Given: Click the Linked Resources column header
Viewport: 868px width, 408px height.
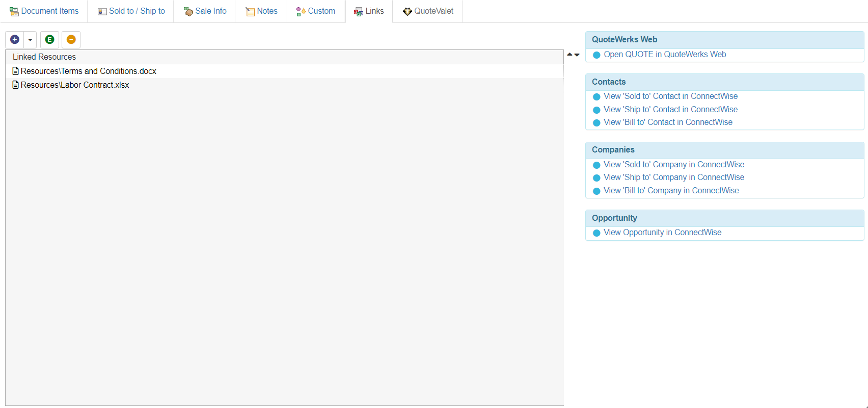Looking at the screenshot, I should coord(44,57).
